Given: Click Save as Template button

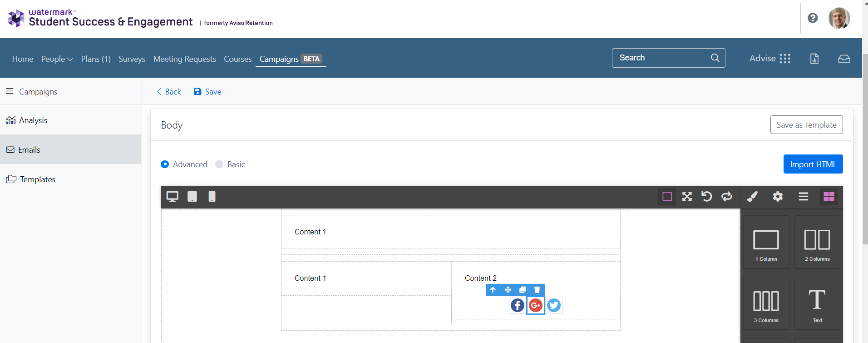Looking at the screenshot, I should pos(806,125).
